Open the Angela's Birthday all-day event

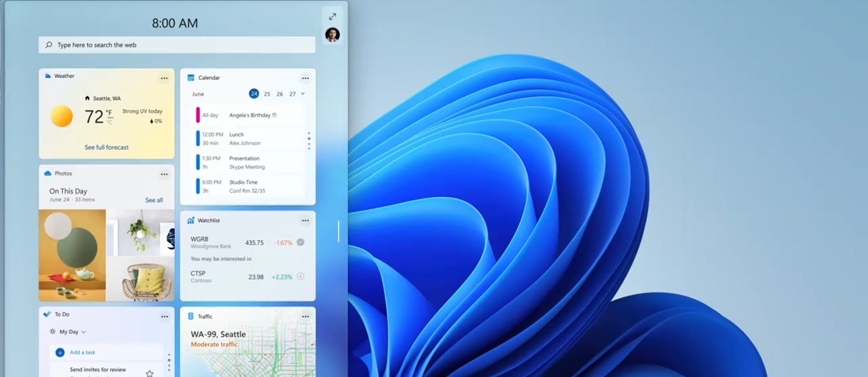[x=250, y=115]
